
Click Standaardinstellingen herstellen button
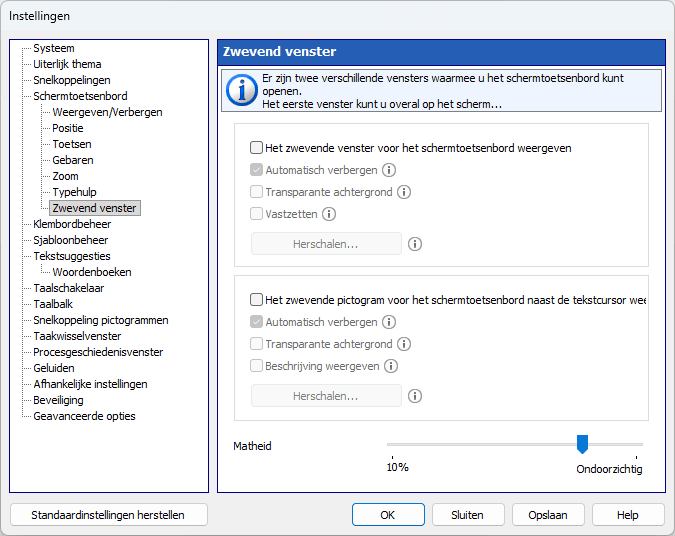click(108, 515)
